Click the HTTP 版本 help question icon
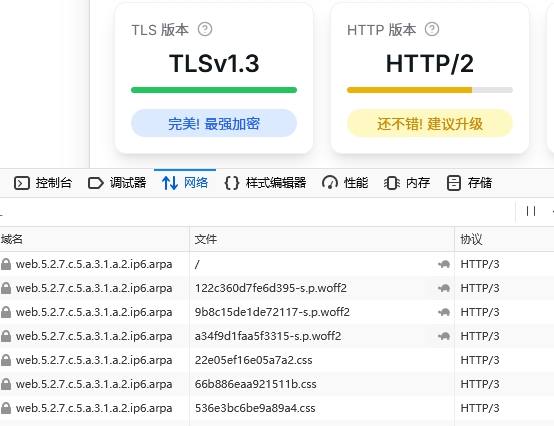 pos(432,29)
